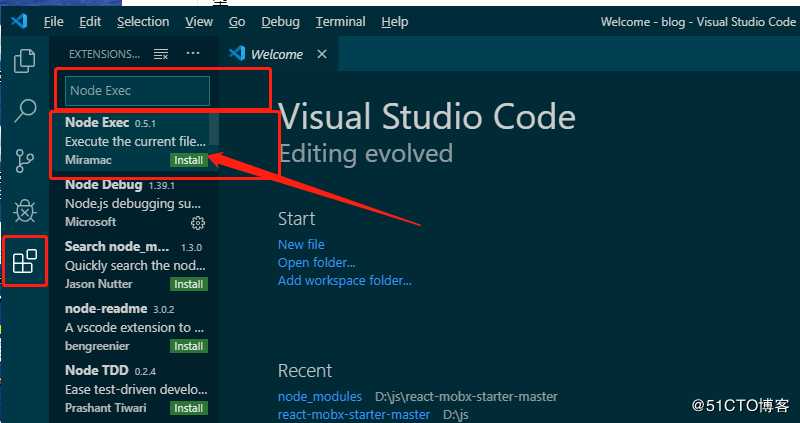The height and width of the screenshot is (423, 800).
Task: Open Node Debug manage gear icon
Action: point(198,223)
